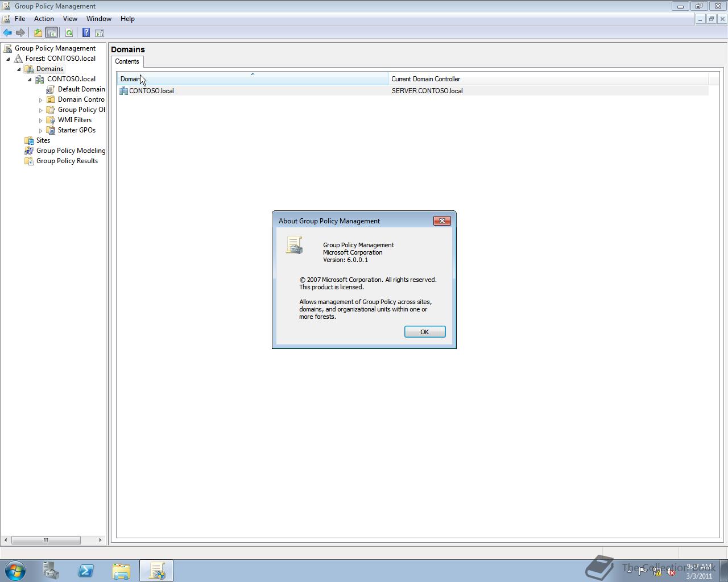
Task: Go up one level with folder icon
Action: (x=38, y=33)
